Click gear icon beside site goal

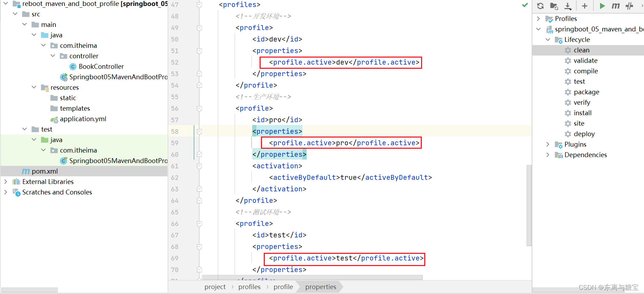(x=568, y=124)
